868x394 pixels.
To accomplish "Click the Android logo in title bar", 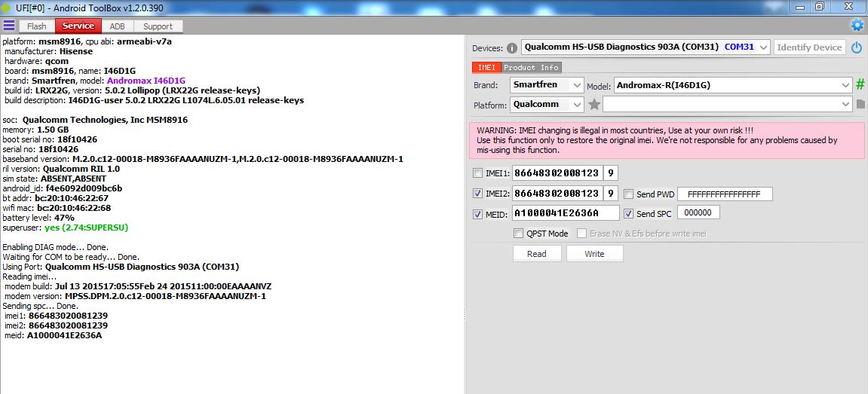I will pos(7,8).
